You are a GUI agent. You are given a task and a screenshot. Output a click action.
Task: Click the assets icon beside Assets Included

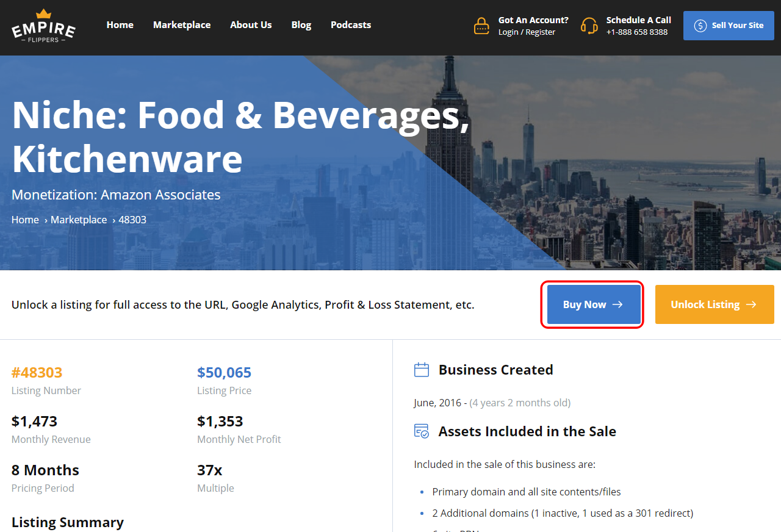pyautogui.click(x=422, y=431)
